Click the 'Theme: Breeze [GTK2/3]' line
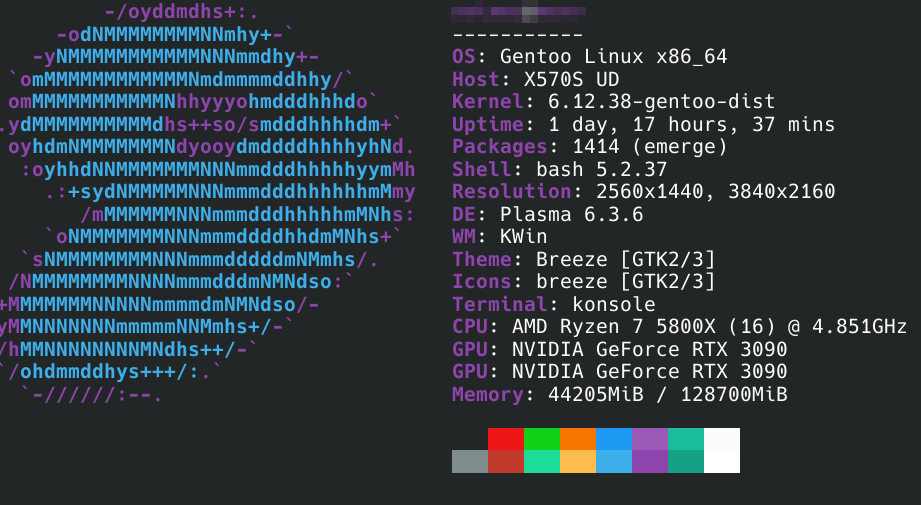Screen dimensions: 921x505 coord(584,260)
